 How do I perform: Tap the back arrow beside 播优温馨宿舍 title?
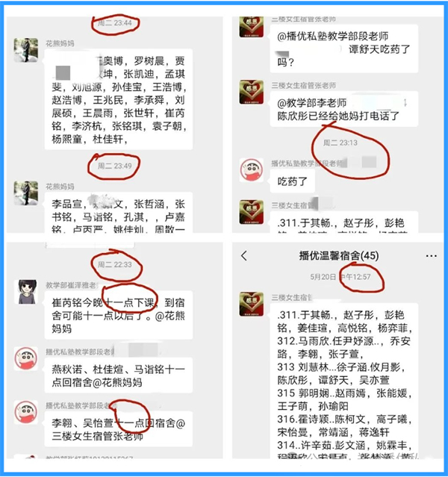[244, 256]
